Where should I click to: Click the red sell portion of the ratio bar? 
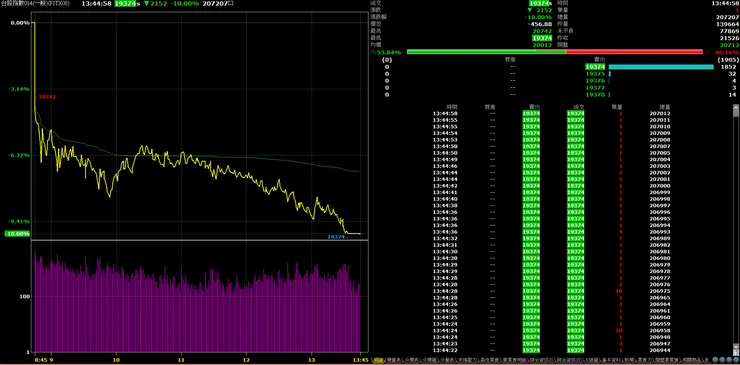coord(634,52)
